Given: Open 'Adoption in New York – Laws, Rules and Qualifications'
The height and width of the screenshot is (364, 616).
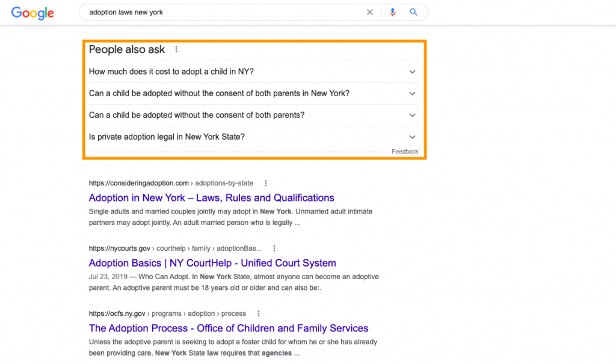Looking at the screenshot, I should pyautogui.click(x=211, y=198).
